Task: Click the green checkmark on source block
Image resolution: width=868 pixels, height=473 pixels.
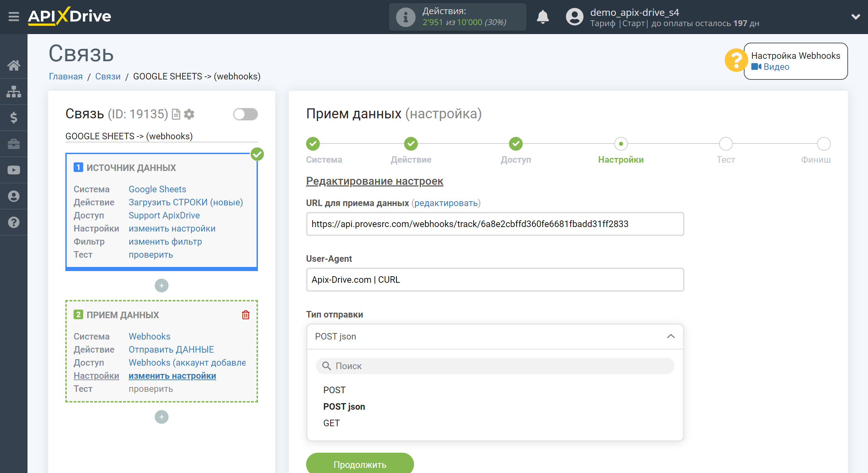Action: click(257, 154)
